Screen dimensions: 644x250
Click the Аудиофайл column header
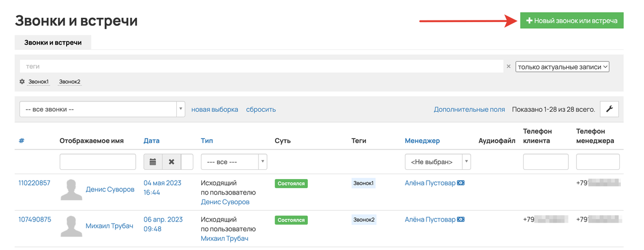[497, 141]
